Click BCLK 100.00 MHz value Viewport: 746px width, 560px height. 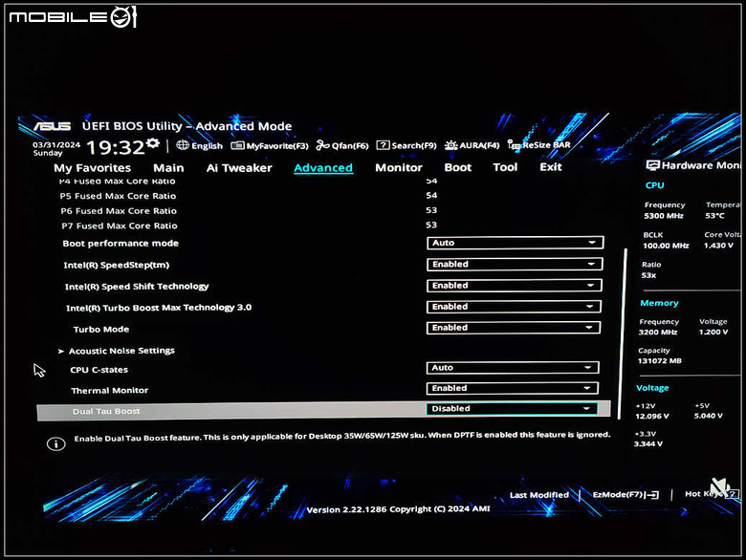click(x=666, y=246)
